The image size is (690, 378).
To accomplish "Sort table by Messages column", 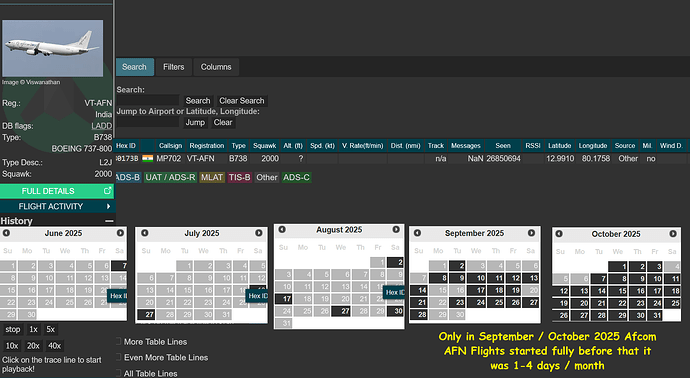I will point(466,146).
